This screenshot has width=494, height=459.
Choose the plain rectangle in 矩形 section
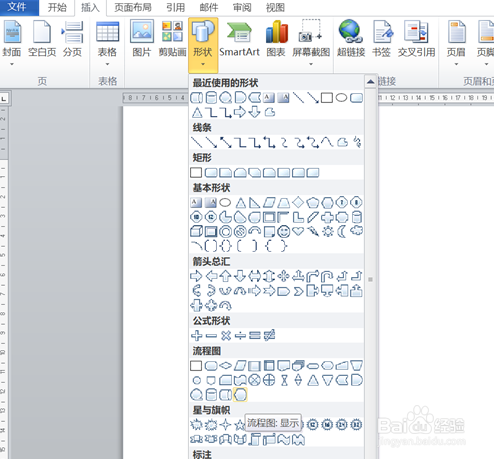(x=196, y=173)
